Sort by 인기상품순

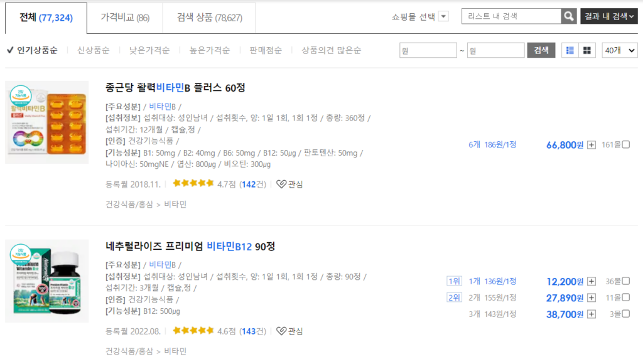pyautogui.click(x=33, y=50)
